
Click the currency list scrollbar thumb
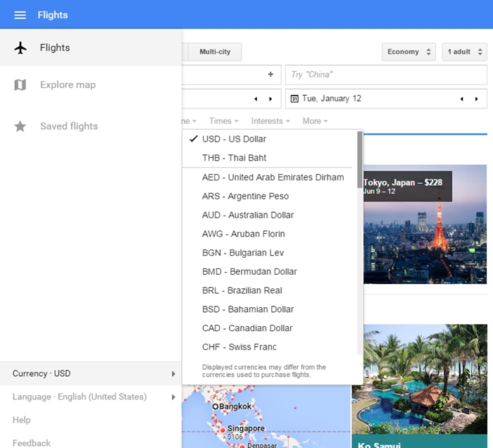click(360, 160)
